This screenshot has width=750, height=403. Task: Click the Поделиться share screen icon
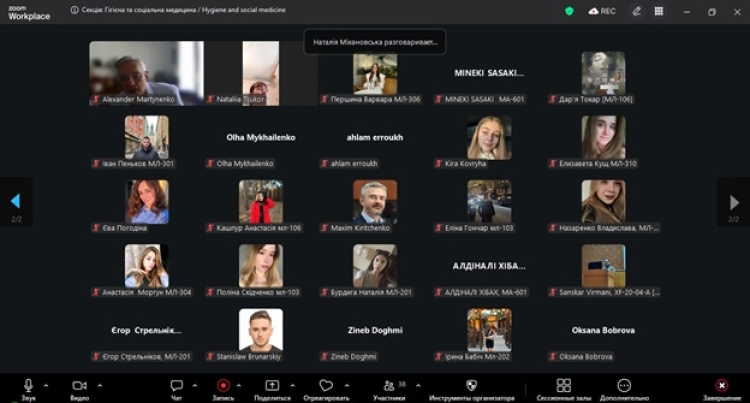[x=272, y=386]
